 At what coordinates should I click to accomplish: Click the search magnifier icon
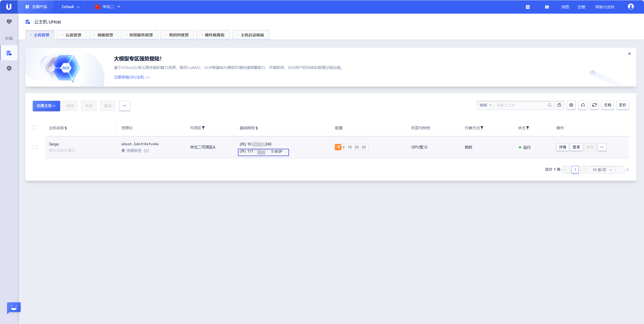pyautogui.click(x=550, y=105)
